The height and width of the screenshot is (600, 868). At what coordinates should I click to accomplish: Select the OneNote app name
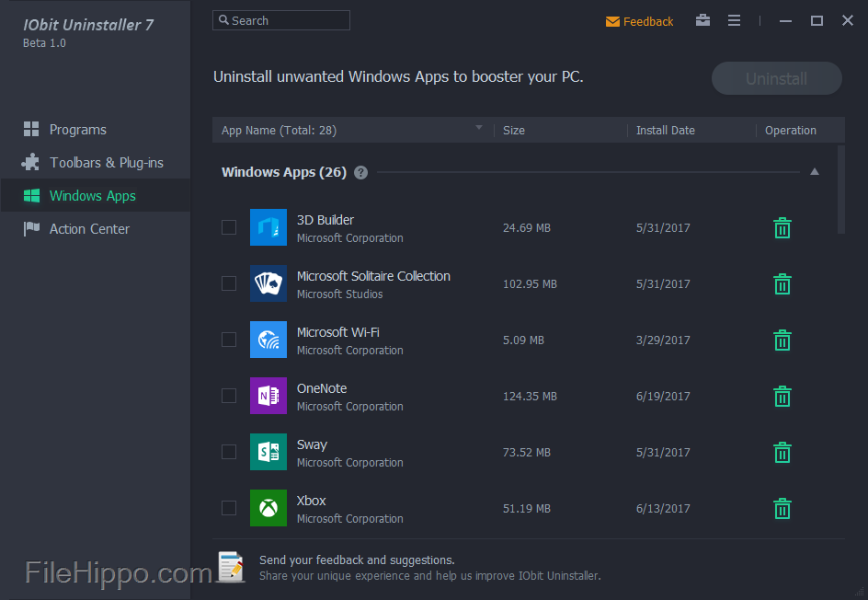click(322, 388)
